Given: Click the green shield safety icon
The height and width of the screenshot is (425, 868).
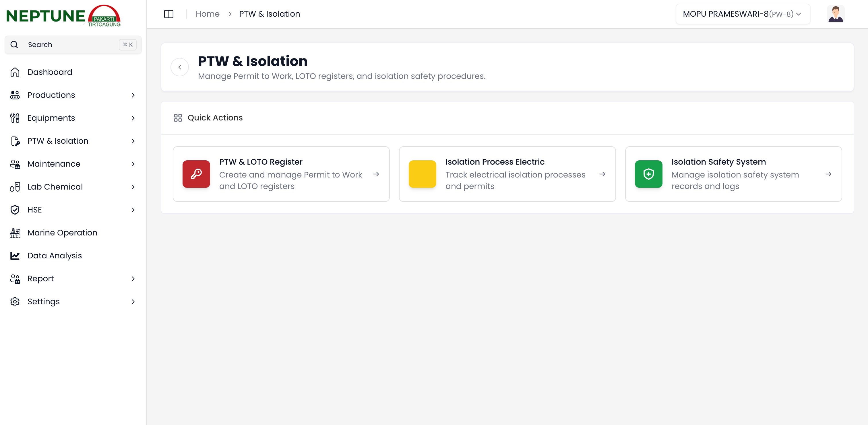Looking at the screenshot, I should point(648,174).
